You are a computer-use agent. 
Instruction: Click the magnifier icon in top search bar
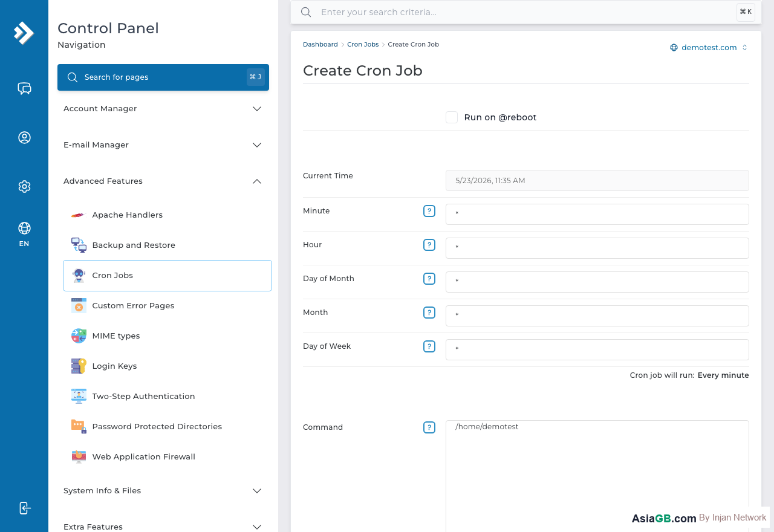click(x=306, y=12)
